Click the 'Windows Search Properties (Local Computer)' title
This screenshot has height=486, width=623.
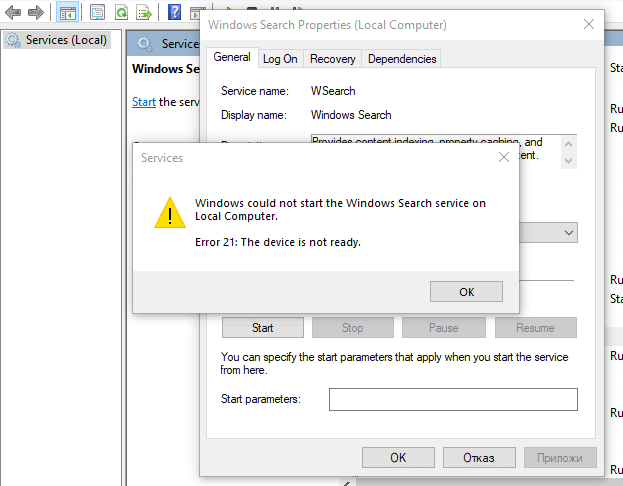click(x=327, y=25)
